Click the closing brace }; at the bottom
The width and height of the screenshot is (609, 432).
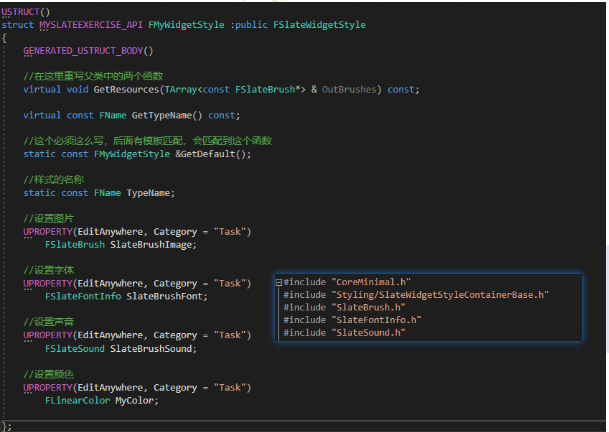[x=7, y=426]
